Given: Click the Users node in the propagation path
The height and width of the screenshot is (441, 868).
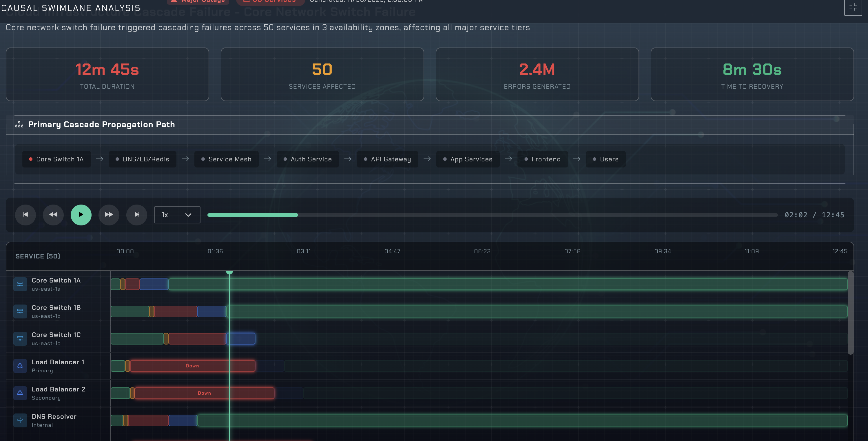Looking at the screenshot, I should click(x=605, y=159).
